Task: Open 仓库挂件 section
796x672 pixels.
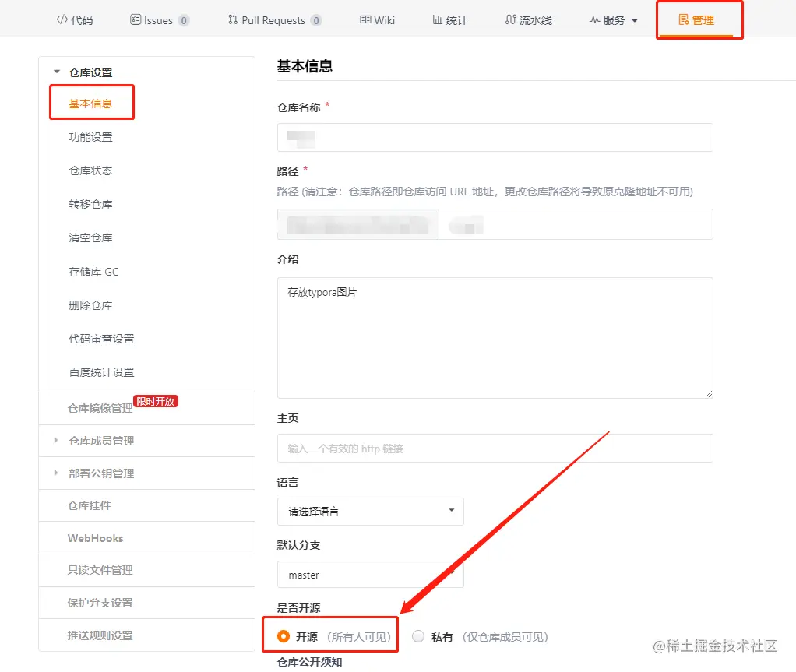Action: tap(89, 505)
